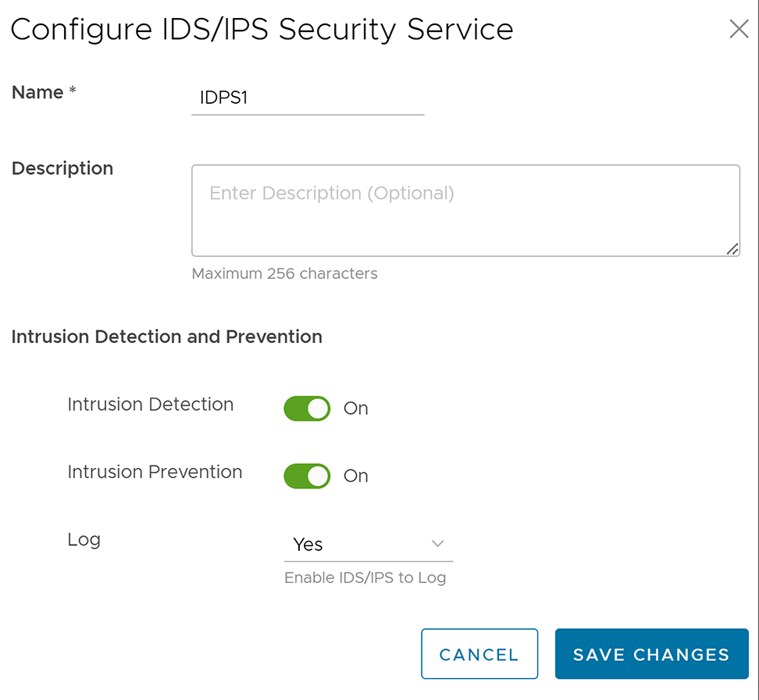Viewport: 759px width, 700px height.
Task: Save changes to the security service
Action: coord(651,655)
